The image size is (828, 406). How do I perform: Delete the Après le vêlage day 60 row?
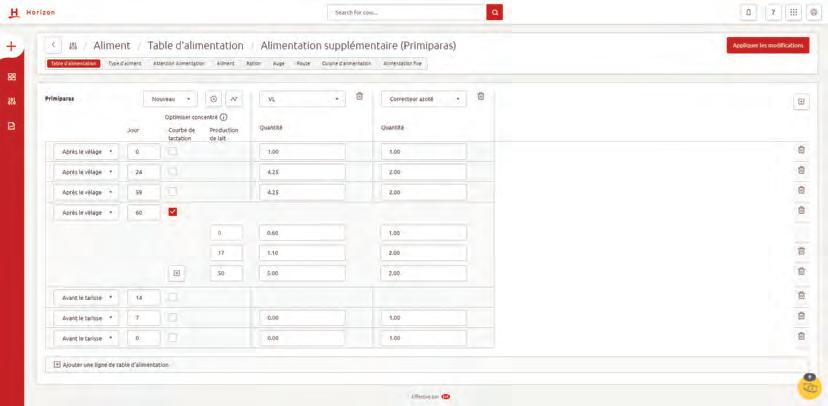pyautogui.click(x=801, y=210)
